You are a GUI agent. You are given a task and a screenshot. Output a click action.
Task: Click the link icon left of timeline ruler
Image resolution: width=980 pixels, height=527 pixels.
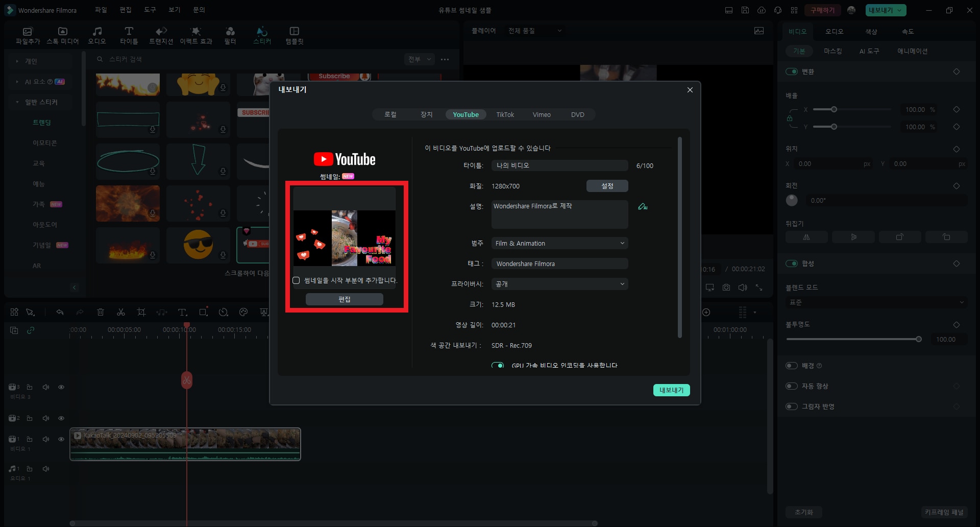point(31,330)
